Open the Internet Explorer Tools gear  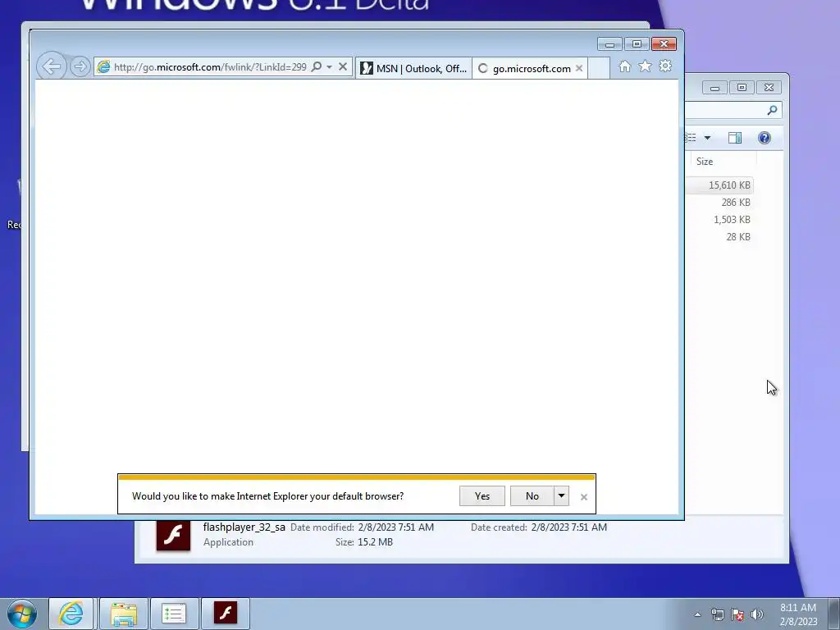(665, 66)
